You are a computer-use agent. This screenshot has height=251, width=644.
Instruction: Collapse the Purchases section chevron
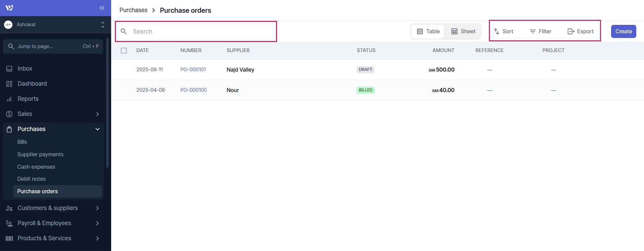coord(97,129)
